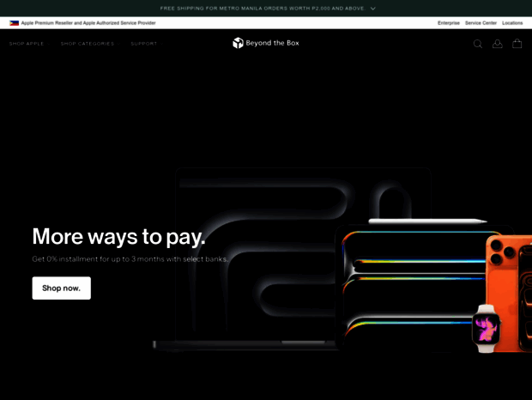Expand the free shipping announcement chevron
Viewport: 532px width, 400px height.
[x=373, y=9]
